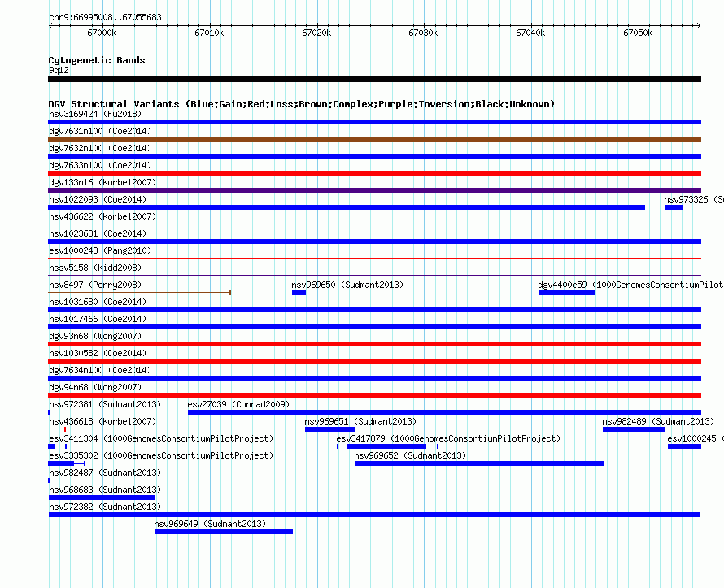Image resolution: width=724 pixels, height=588 pixels.
Task: Click the nsv982489 (Sudmant2013) label
Action: tap(658, 421)
